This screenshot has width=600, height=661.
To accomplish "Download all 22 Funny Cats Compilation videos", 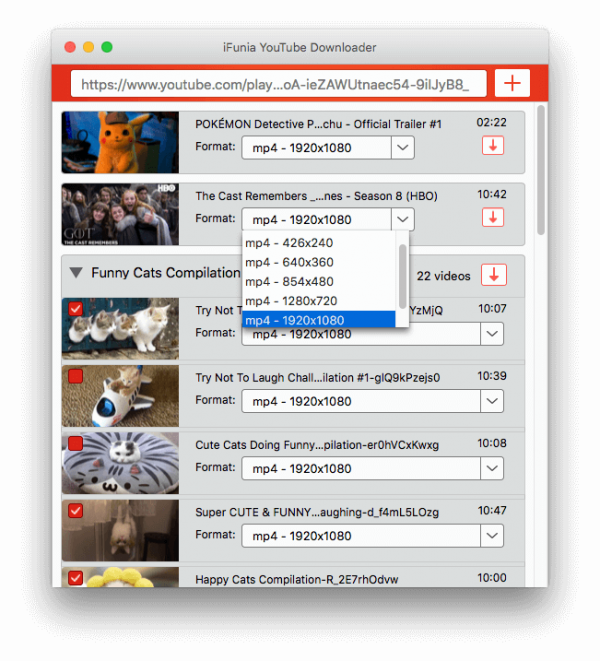I will coord(494,275).
